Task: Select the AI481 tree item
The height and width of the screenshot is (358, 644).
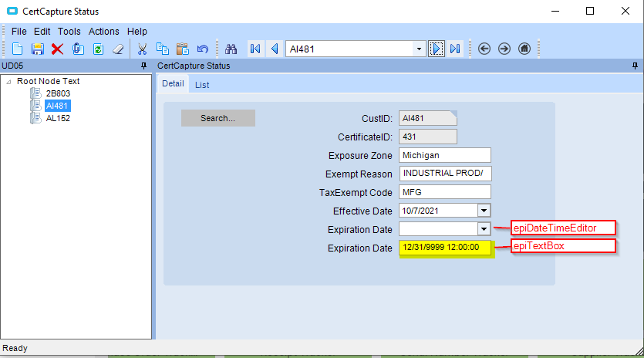Action: point(57,106)
